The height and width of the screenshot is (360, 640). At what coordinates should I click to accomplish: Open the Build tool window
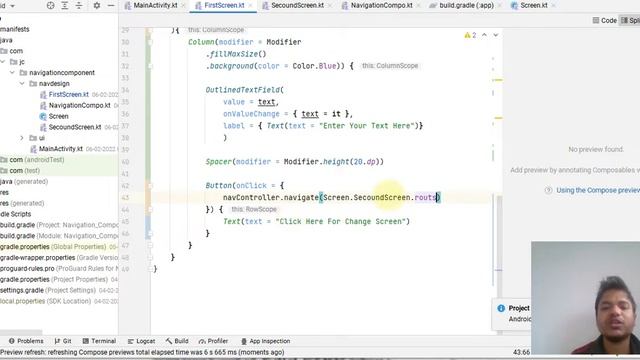pyautogui.click(x=177, y=341)
